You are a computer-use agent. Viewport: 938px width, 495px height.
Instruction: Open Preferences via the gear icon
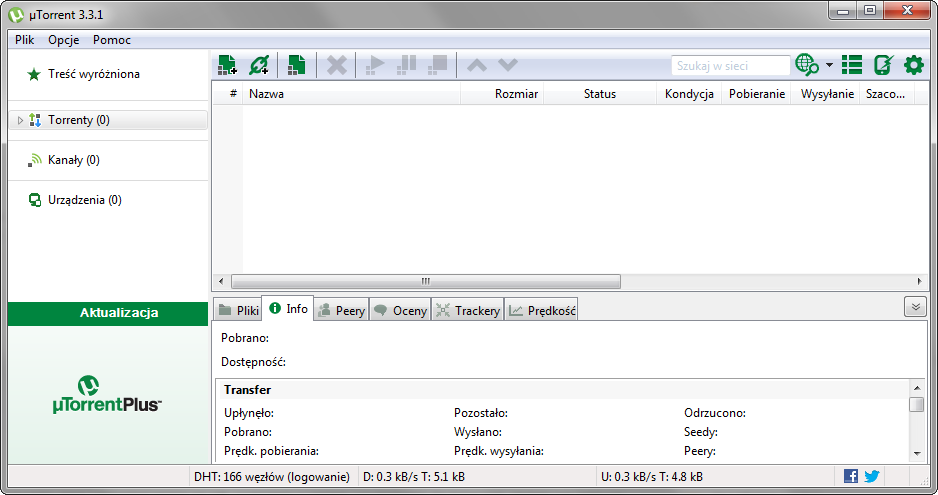(x=913, y=65)
